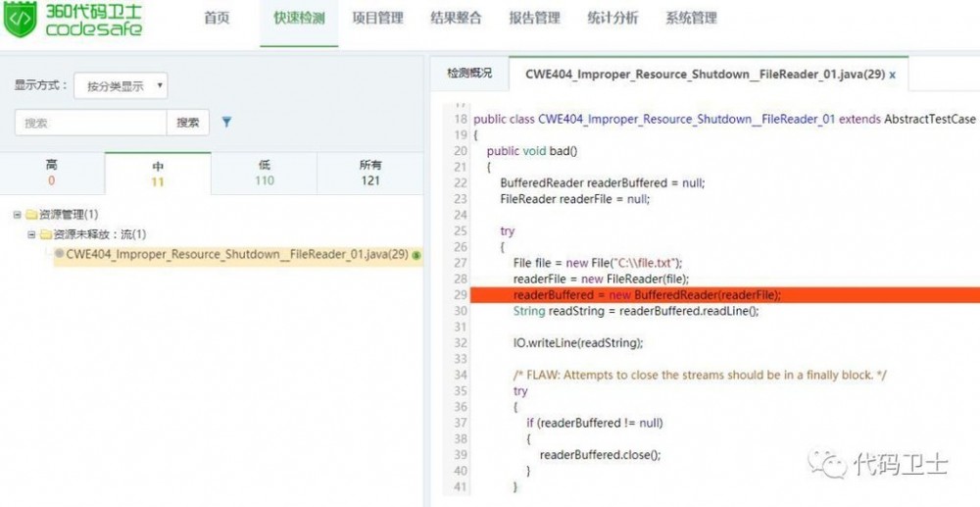The image size is (980, 507).
Task: Click line 27 File file = new File
Action: (598, 263)
